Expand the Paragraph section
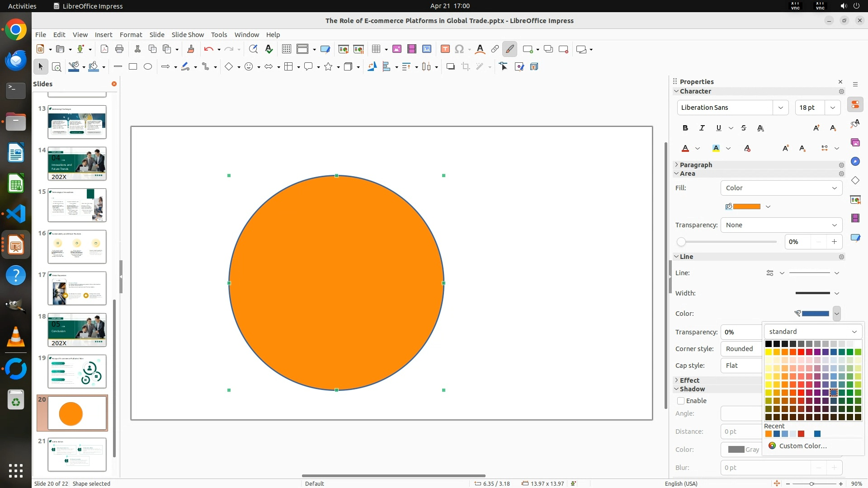Image resolution: width=868 pixels, height=488 pixels. [x=695, y=165]
